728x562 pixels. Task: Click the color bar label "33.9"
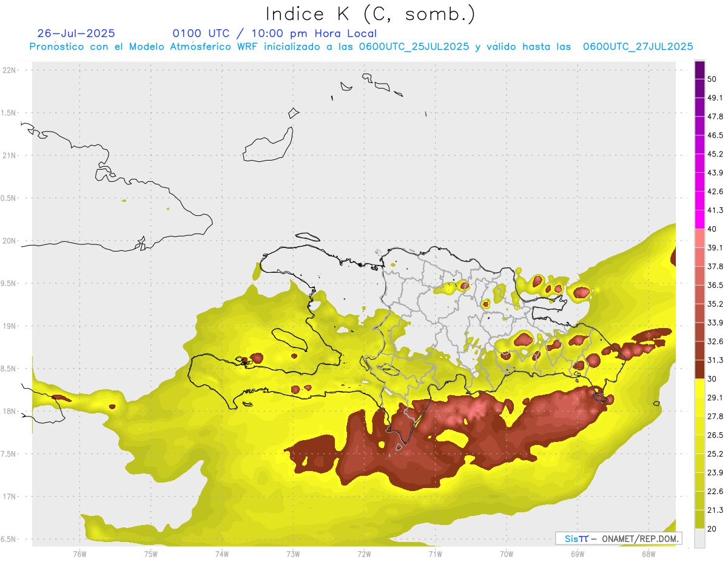[715, 323]
